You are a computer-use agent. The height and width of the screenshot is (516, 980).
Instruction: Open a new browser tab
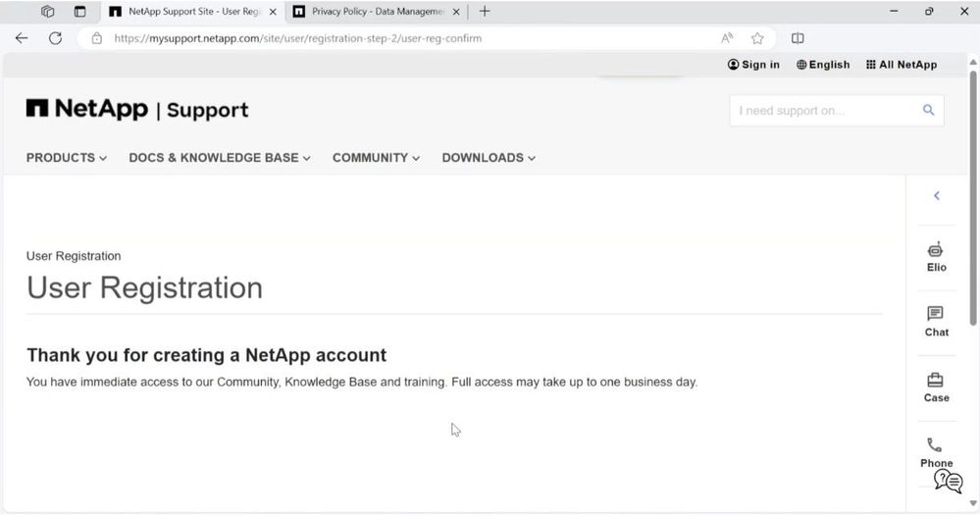(485, 12)
